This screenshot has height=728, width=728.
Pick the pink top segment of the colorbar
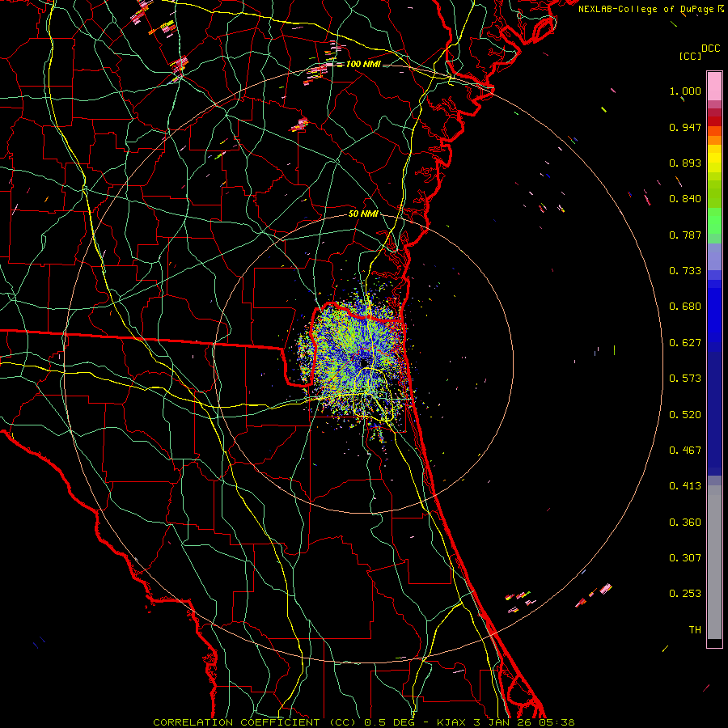(714, 86)
